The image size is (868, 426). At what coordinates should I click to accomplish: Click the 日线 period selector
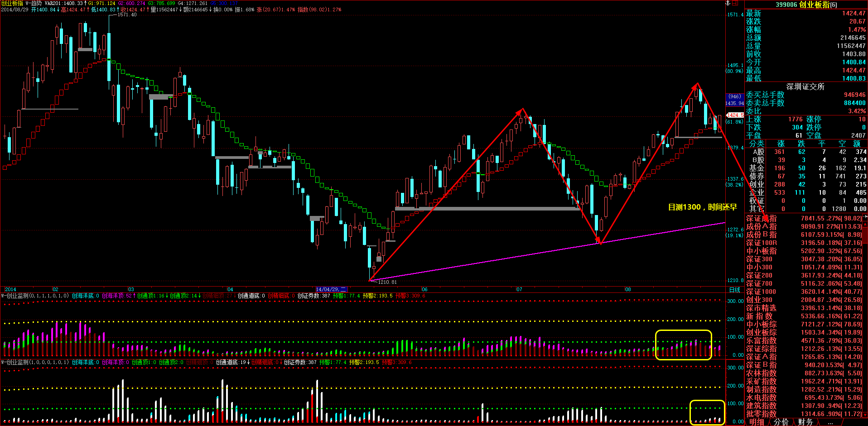coord(734,290)
